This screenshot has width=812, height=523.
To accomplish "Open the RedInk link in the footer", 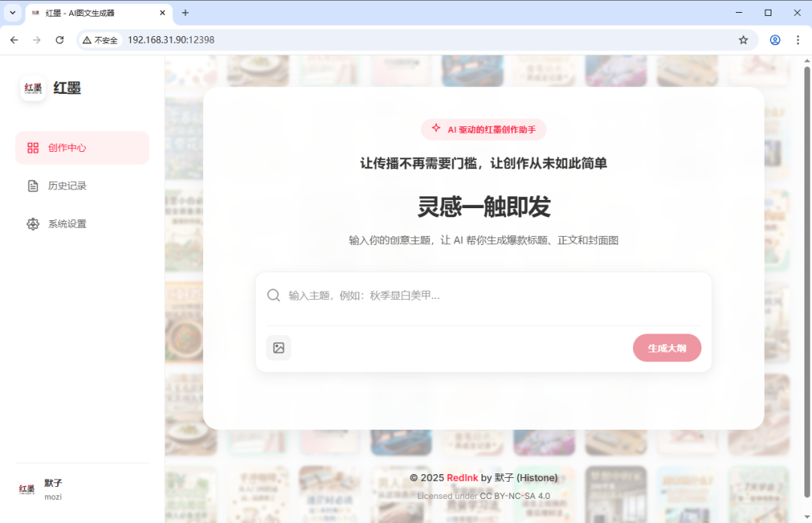I will coord(462,477).
